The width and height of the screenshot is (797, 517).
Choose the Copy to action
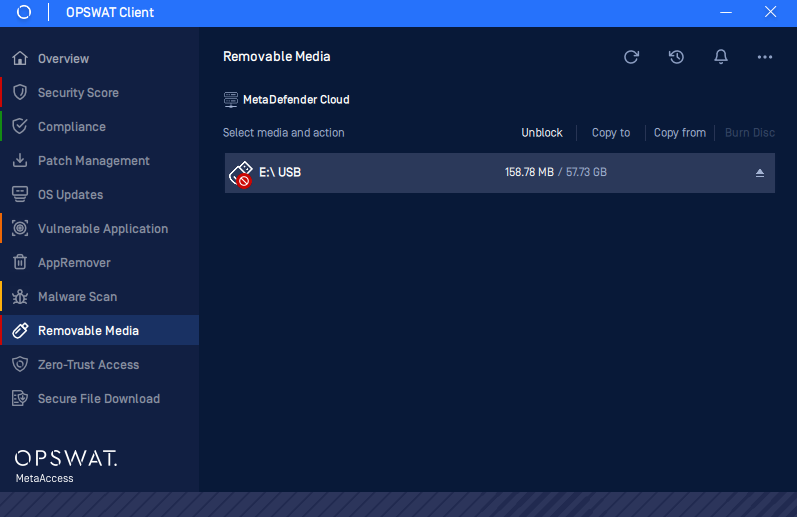pyautogui.click(x=611, y=133)
